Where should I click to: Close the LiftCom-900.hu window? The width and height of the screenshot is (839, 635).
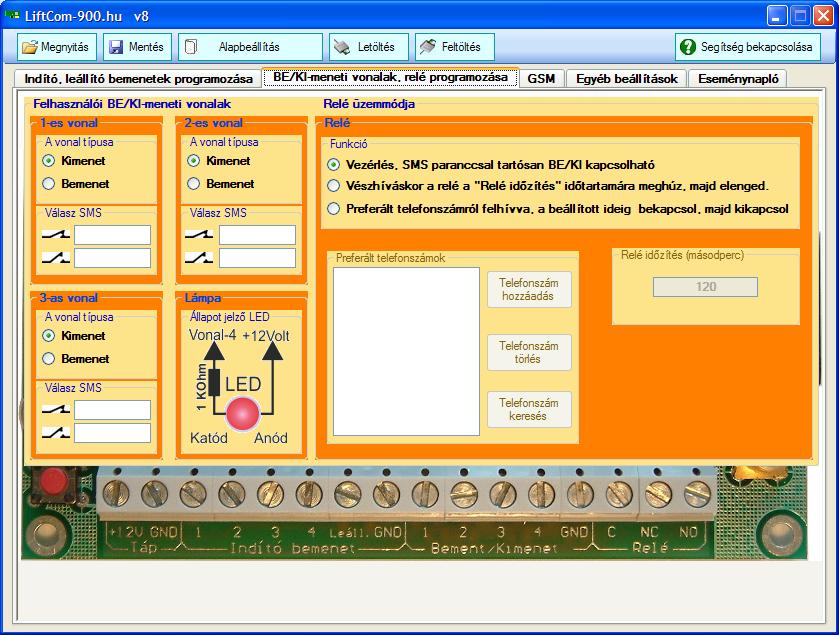823,16
